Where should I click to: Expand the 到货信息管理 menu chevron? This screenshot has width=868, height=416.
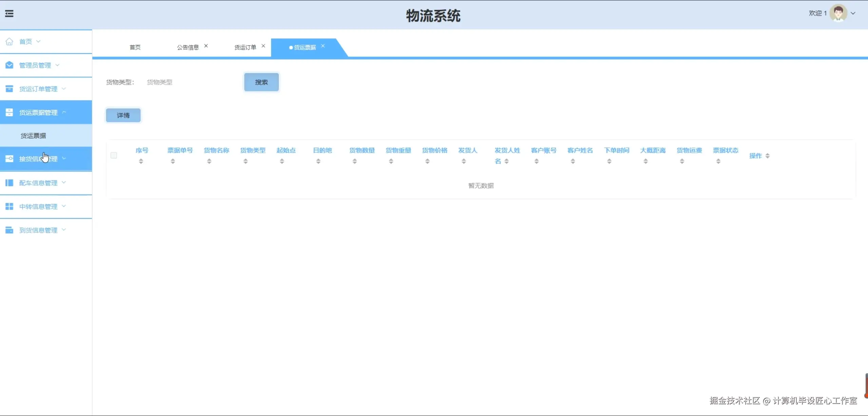[64, 230]
